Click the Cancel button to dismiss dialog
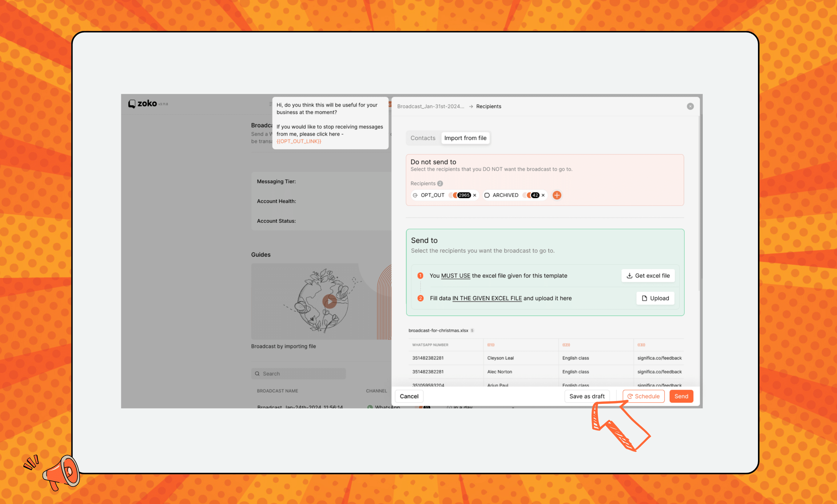Image resolution: width=837 pixels, height=504 pixels. (x=409, y=396)
